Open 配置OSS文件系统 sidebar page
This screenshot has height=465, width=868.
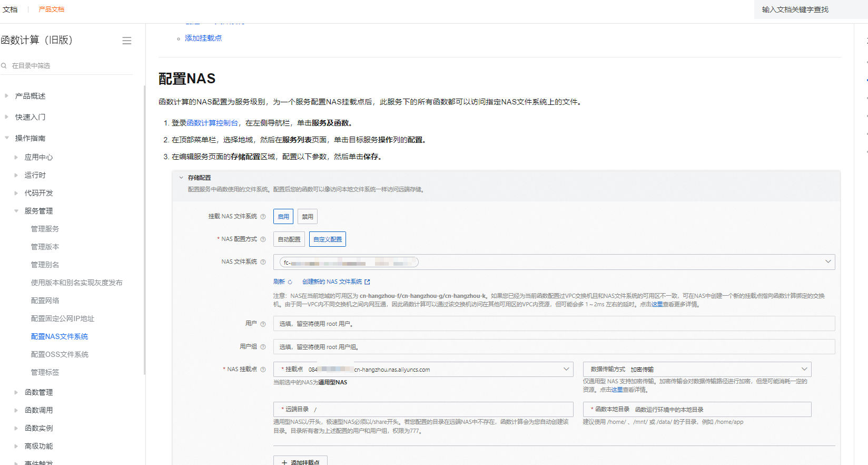tap(60, 354)
